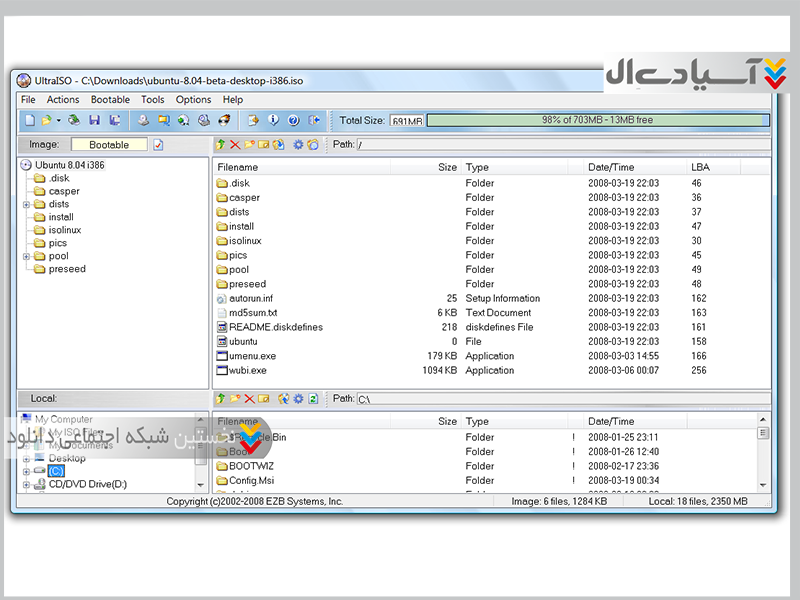
Task: Click the Save floppy disk icon
Action: pyautogui.click(x=94, y=120)
